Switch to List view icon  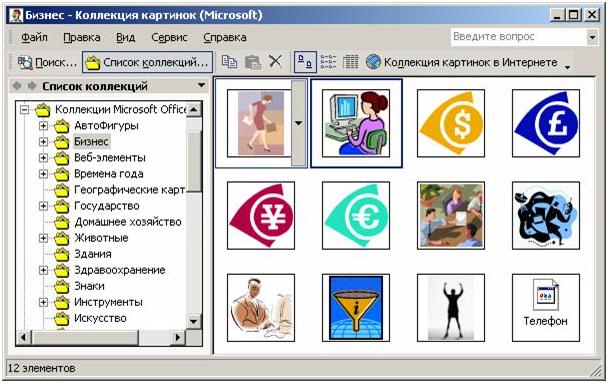coord(328,62)
